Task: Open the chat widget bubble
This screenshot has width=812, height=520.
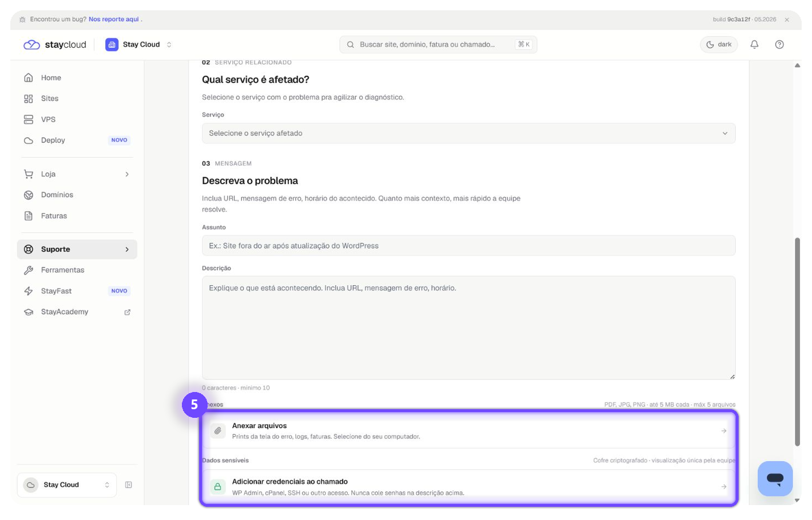Action: (x=775, y=479)
